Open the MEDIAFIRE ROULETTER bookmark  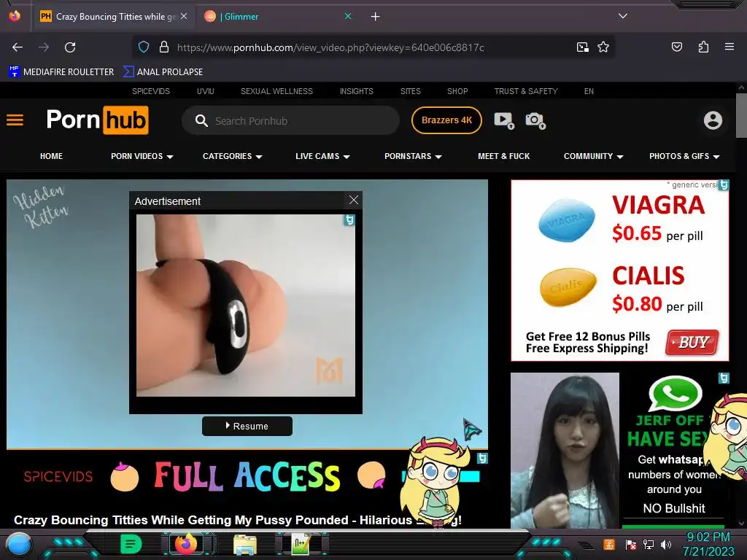pyautogui.click(x=61, y=72)
